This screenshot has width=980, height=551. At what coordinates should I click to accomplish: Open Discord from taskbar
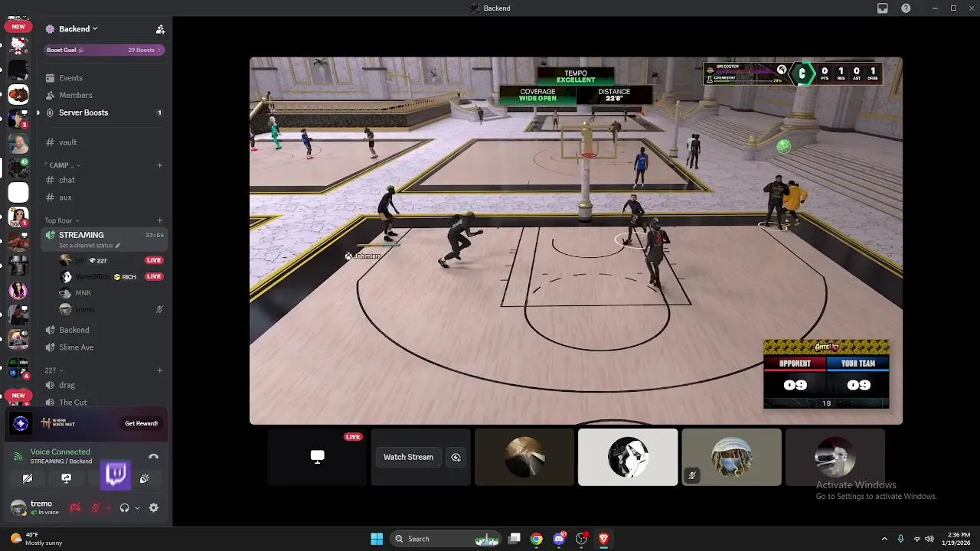point(559,539)
